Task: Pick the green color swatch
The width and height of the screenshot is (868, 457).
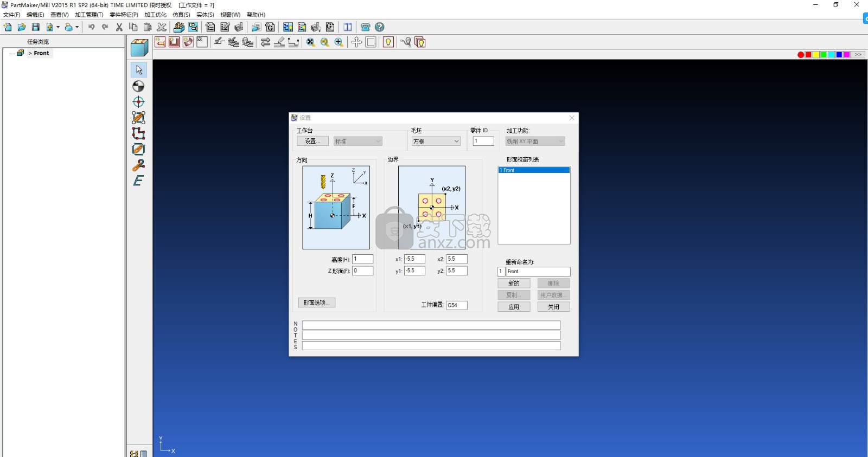Action: pos(824,55)
